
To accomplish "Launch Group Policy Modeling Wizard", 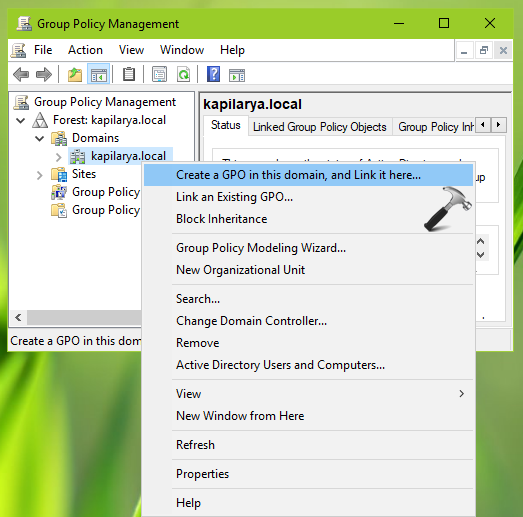I will (309, 248).
